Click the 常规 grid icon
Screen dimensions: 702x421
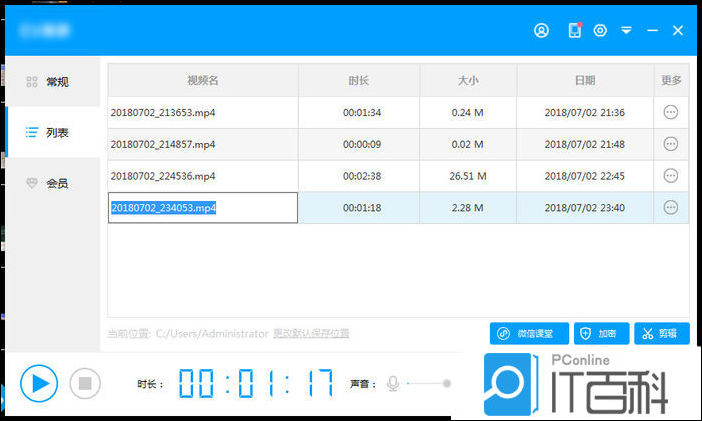pyautogui.click(x=32, y=82)
